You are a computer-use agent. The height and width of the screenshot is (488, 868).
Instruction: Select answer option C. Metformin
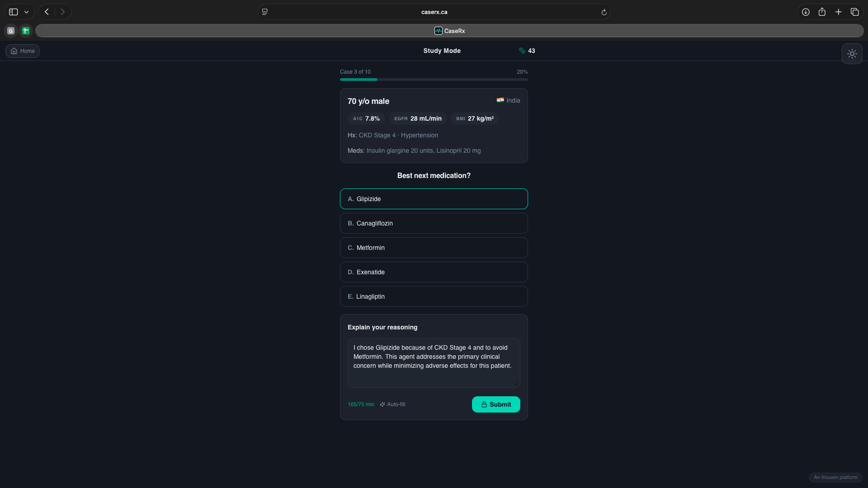[x=434, y=248]
